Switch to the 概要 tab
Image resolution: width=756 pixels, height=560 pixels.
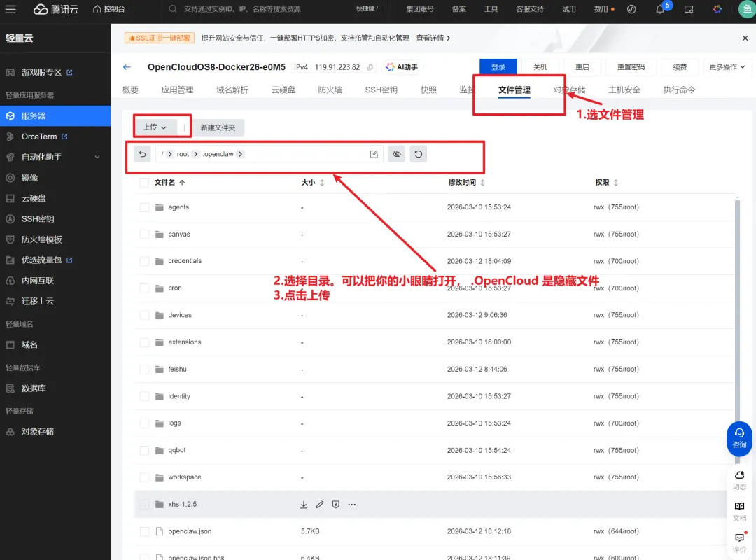(130, 90)
